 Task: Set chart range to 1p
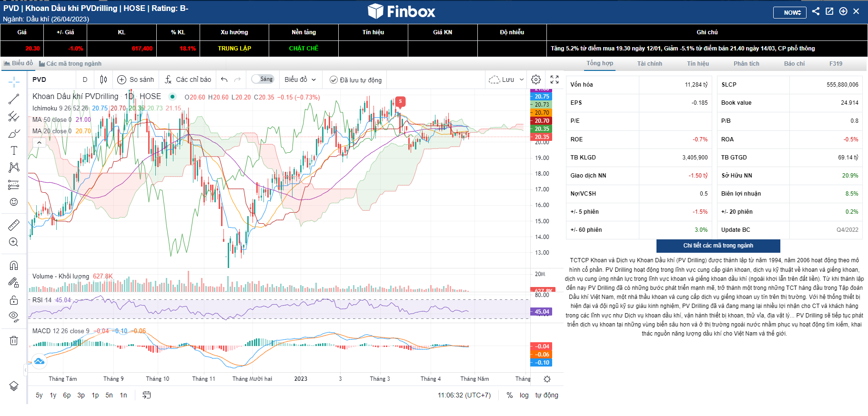click(95, 395)
